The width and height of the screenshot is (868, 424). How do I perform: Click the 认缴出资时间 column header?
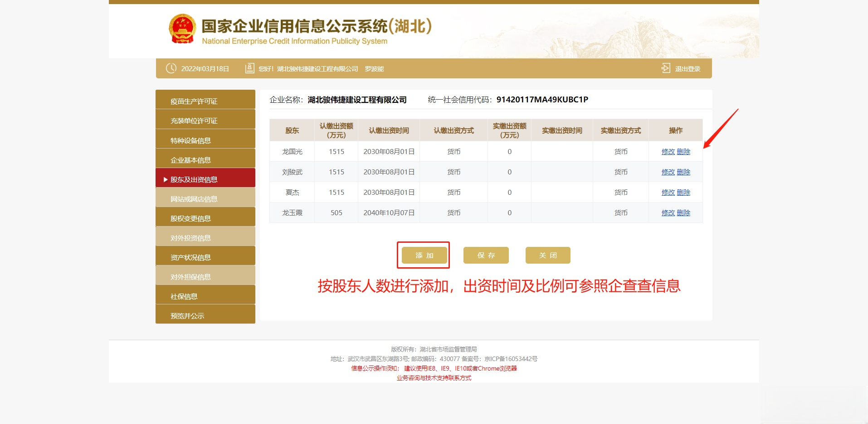point(389,130)
